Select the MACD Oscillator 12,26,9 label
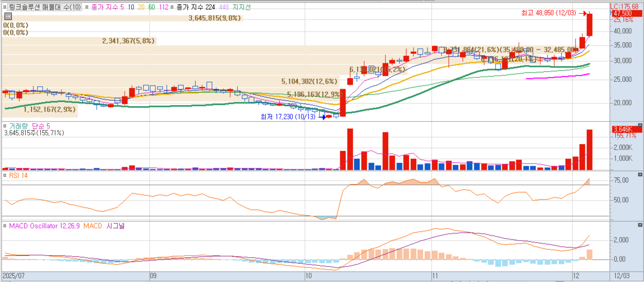The width and height of the screenshot is (644, 282). pos(44,226)
